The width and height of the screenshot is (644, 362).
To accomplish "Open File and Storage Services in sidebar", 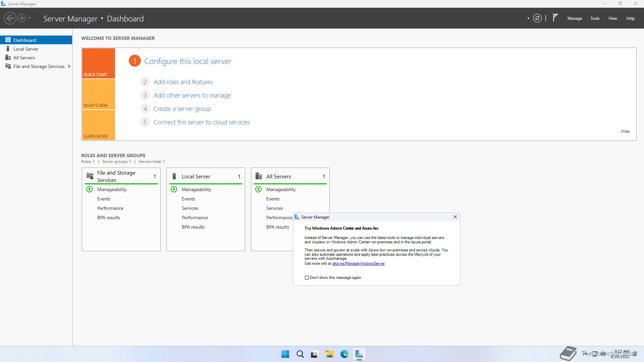I will 36,66.
